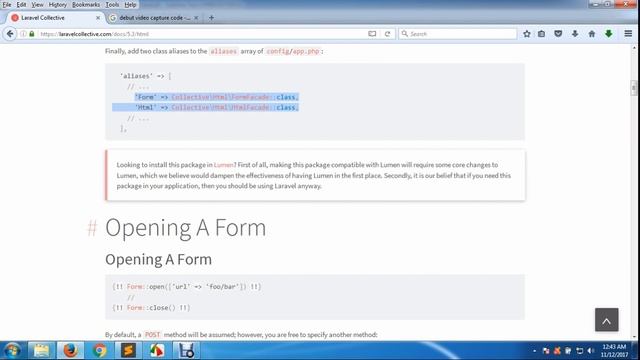640x360 pixels.
Task: Open the Edit menu
Action: tap(21, 5)
